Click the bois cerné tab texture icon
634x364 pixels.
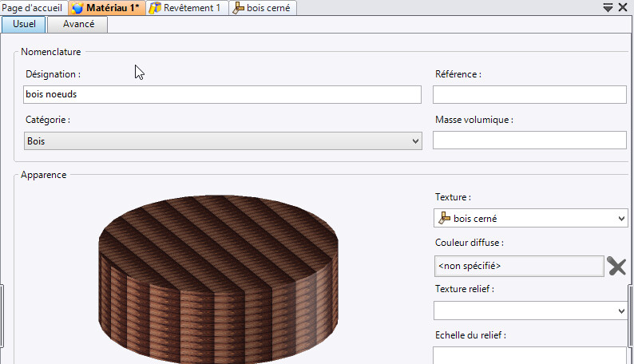coord(238,8)
